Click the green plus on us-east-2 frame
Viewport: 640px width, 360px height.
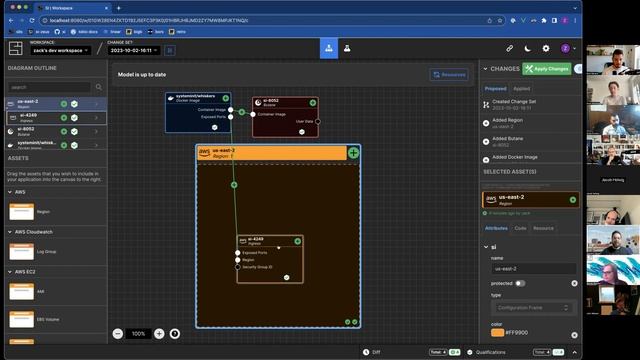click(x=353, y=153)
